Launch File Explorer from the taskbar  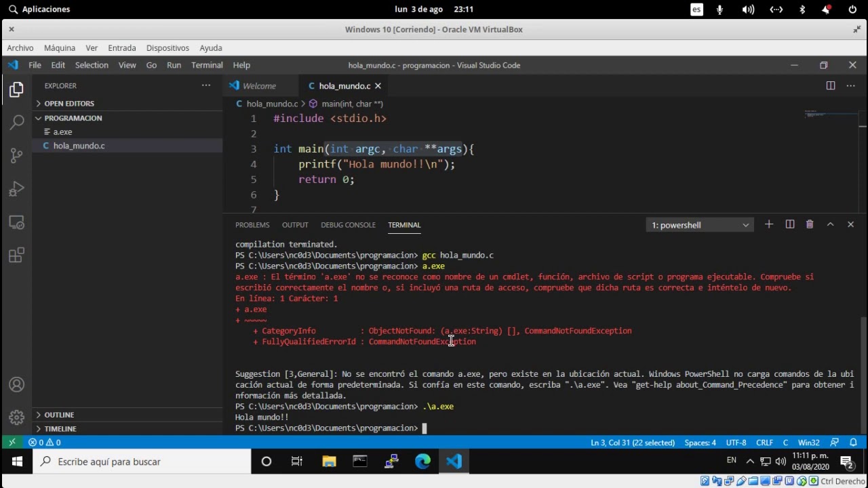click(x=329, y=462)
